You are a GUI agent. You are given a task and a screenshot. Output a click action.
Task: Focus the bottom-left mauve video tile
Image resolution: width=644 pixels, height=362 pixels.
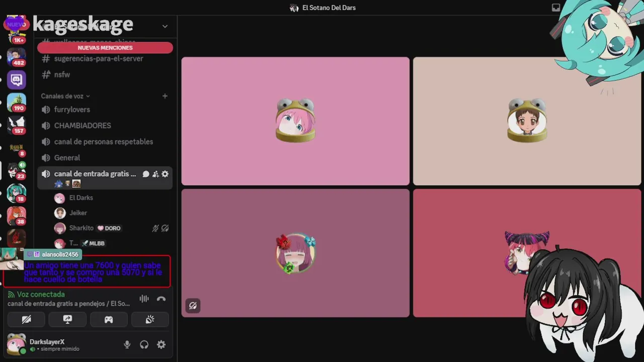coord(295,253)
